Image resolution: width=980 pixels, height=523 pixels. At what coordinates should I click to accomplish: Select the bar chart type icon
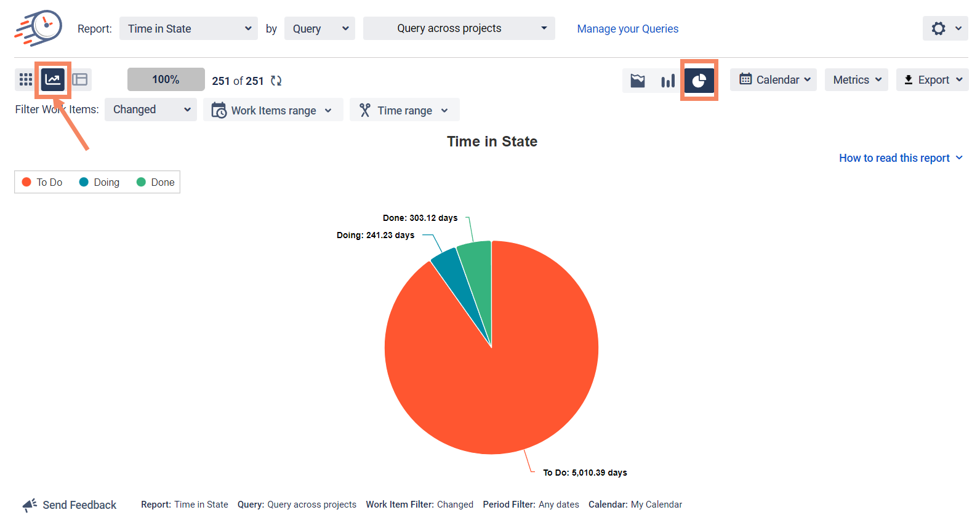tap(668, 81)
